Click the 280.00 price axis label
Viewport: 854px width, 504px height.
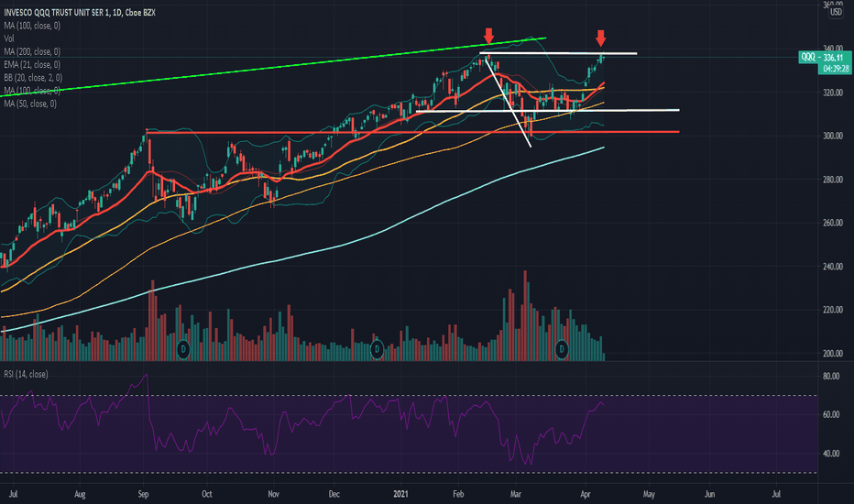(x=832, y=180)
